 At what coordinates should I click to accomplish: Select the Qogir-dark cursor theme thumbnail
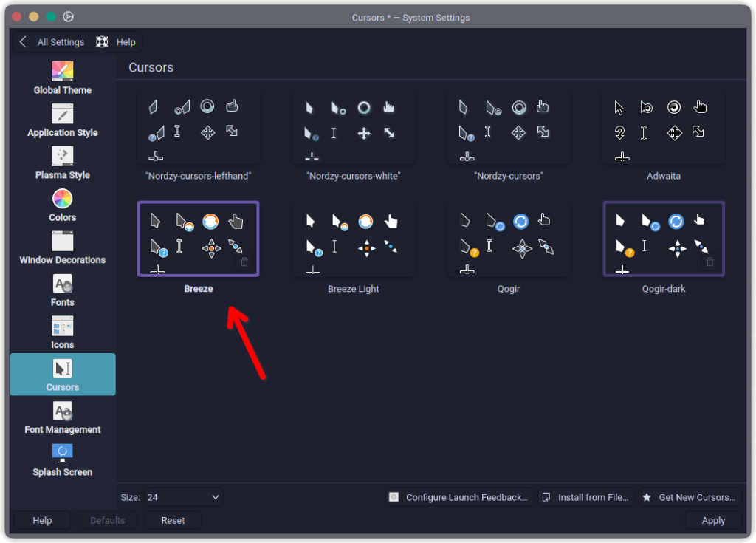664,239
